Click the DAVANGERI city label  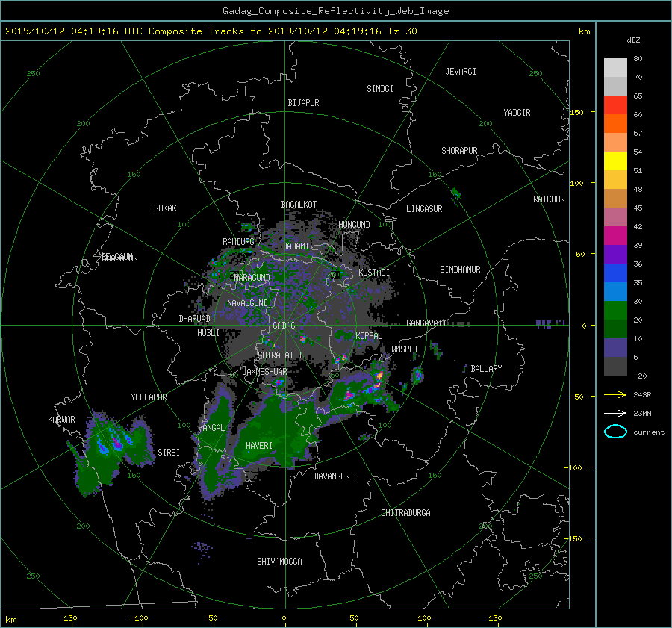coord(334,476)
